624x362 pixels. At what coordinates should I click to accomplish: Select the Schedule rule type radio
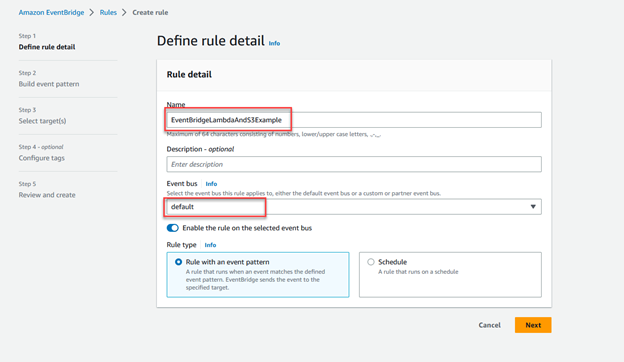371,262
